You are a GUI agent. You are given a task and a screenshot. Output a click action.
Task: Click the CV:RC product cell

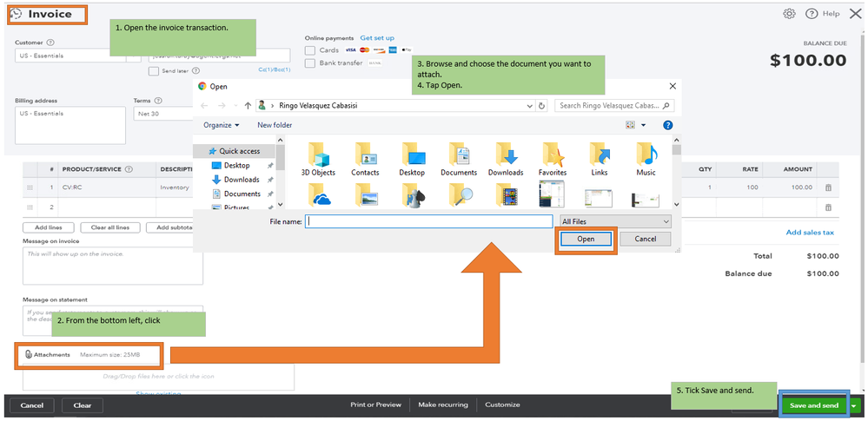[x=108, y=187]
